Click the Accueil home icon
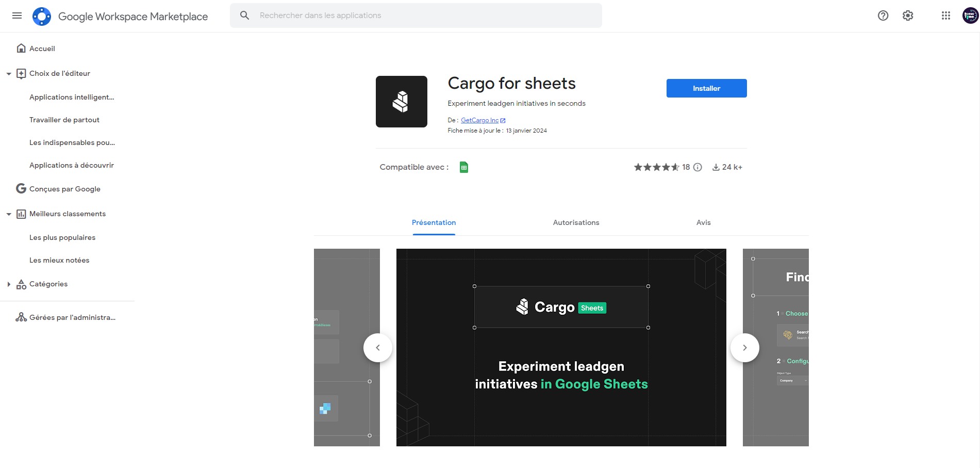Viewport: 980px width, 468px height. point(21,48)
